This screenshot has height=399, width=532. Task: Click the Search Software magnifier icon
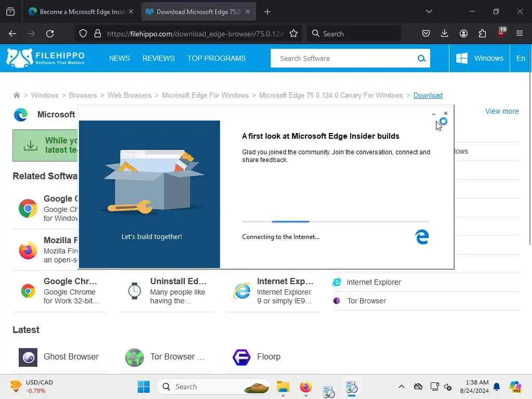tap(421, 58)
